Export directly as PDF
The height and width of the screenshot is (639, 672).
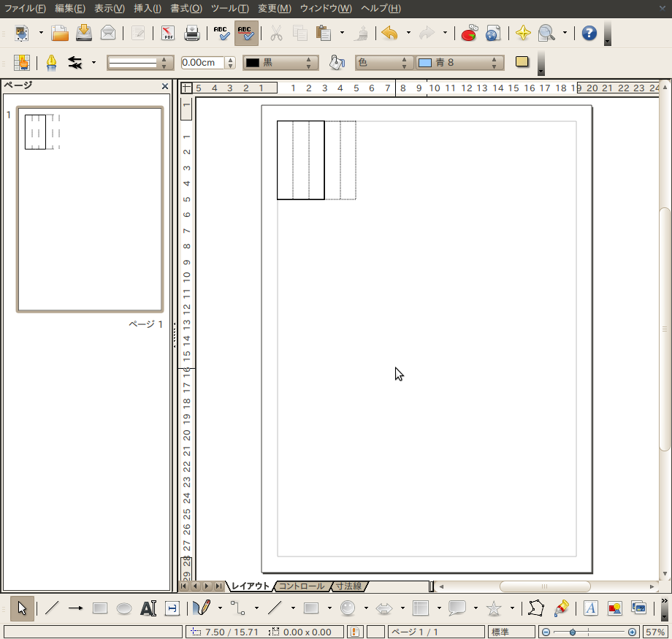coord(168,33)
